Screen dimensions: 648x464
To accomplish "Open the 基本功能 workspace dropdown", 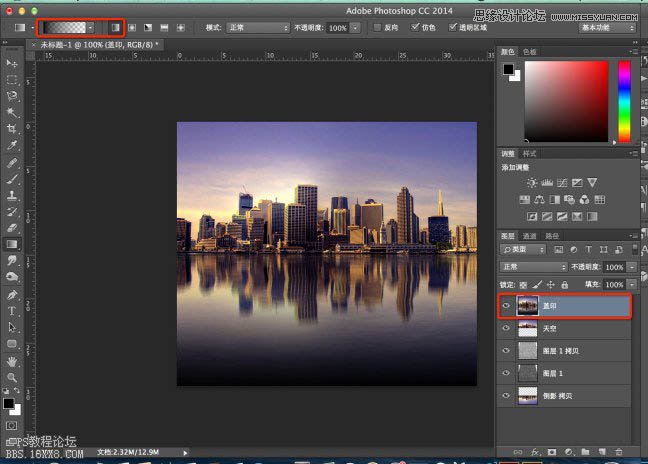I will pyautogui.click(x=608, y=27).
